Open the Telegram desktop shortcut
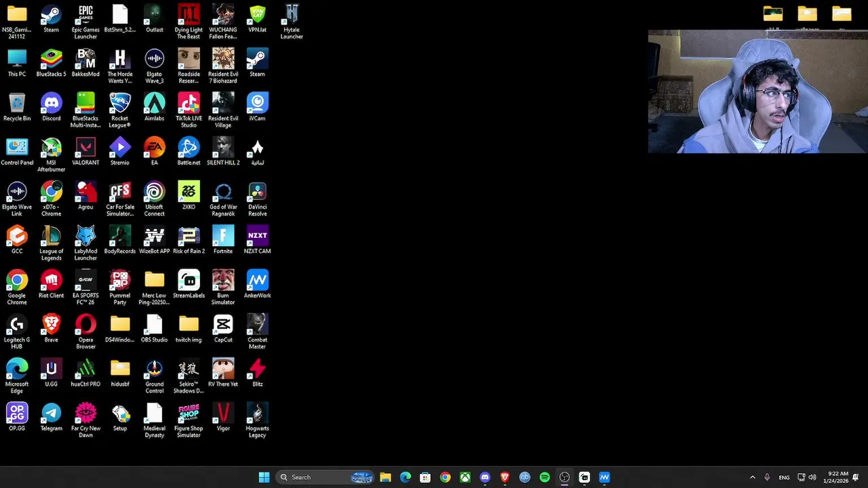Viewport: 868px width, 488px height. 52,418
